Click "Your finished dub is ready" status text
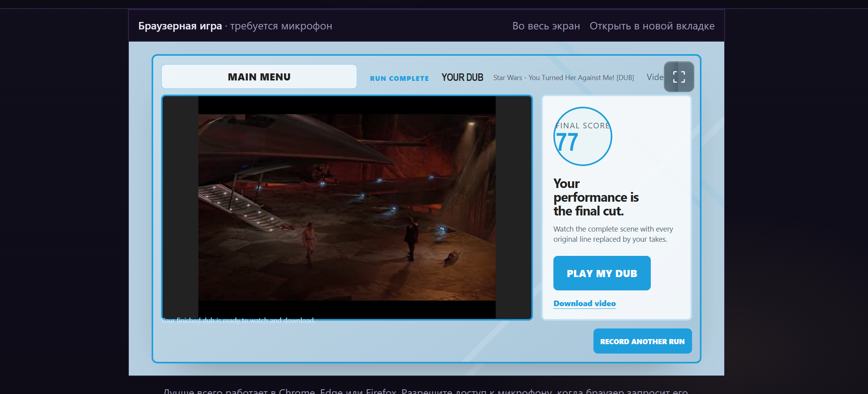Viewport: 868px width, 394px height. click(x=238, y=321)
